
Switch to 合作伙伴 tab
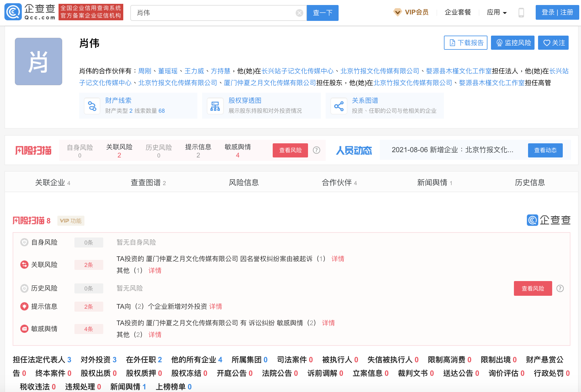tap(339, 182)
